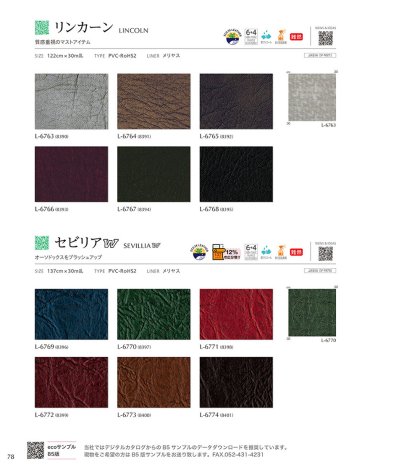The height and width of the screenshot is (467, 420).
Task: Click the green Sevillia pattern logo icon
Action: pos(42,243)
